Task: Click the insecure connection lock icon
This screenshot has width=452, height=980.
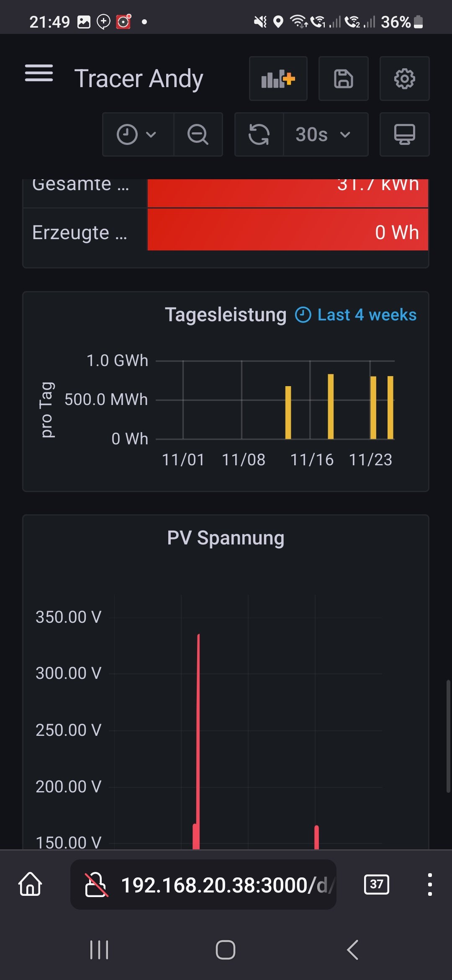Action: click(96, 885)
